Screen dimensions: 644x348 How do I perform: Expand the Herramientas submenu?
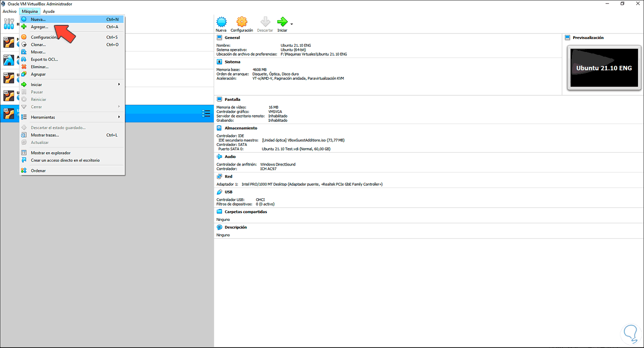pyautogui.click(x=72, y=117)
